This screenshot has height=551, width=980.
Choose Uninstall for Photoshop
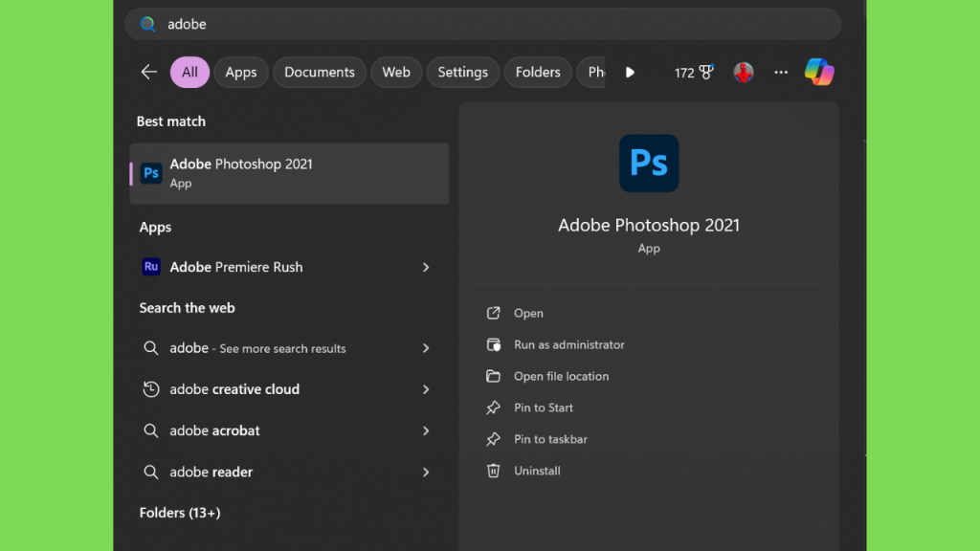click(x=537, y=471)
